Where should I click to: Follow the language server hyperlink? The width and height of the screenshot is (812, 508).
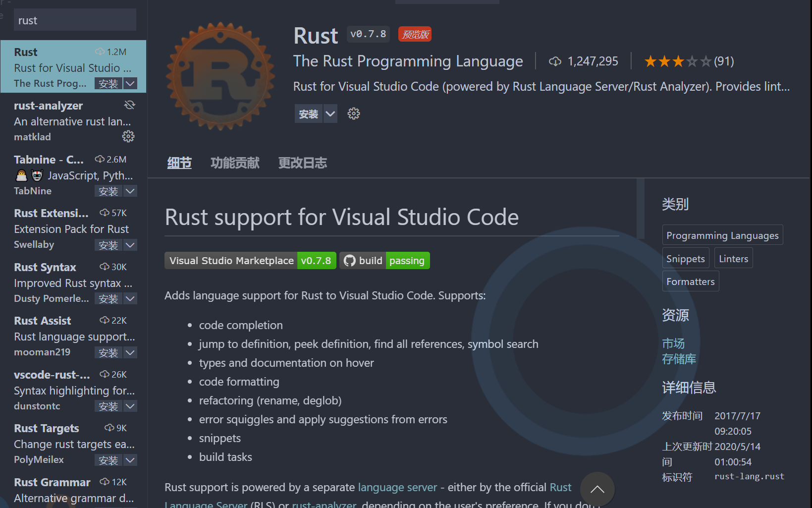pos(397,487)
